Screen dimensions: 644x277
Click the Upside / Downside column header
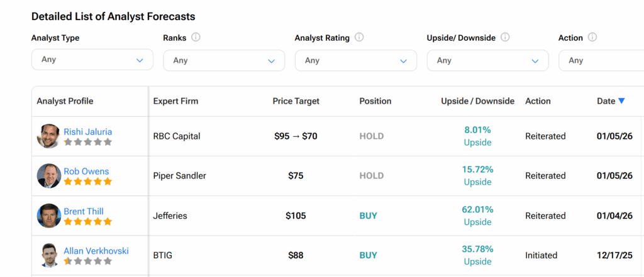(x=477, y=101)
